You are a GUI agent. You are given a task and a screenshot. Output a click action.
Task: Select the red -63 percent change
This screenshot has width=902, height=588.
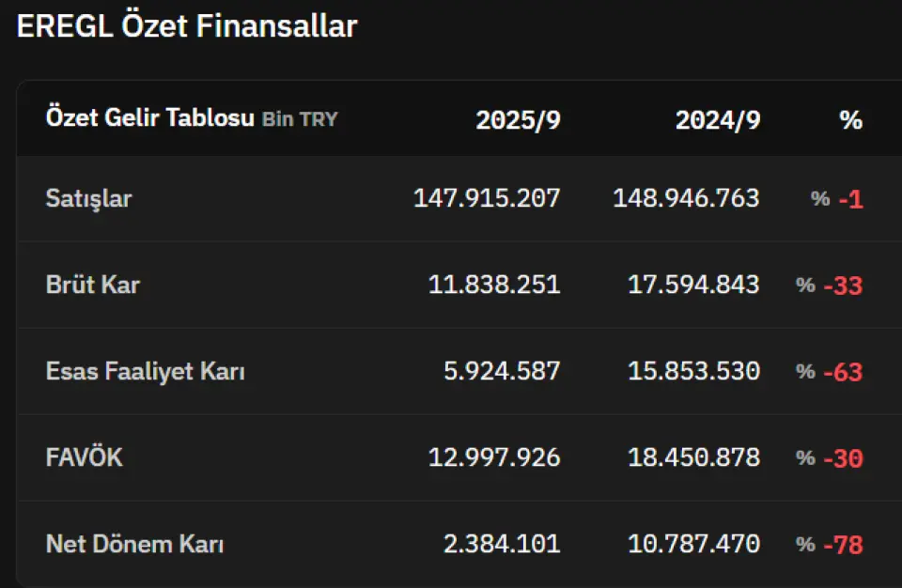click(x=842, y=372)
